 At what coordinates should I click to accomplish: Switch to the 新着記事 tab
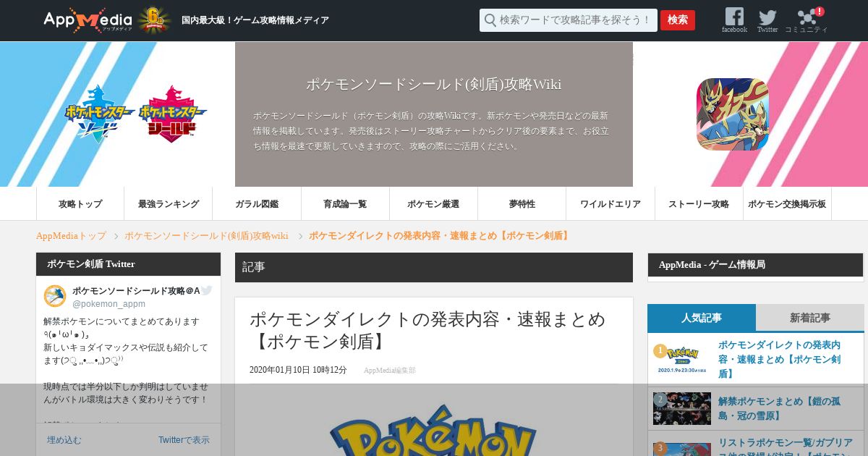pyautogui.click(x=810, y=318)
